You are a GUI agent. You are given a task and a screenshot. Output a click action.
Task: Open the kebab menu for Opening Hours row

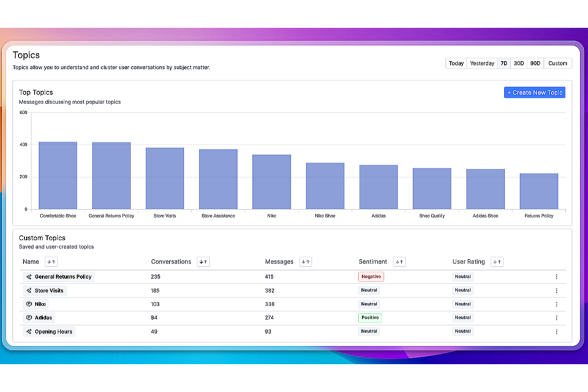[556, 332]
